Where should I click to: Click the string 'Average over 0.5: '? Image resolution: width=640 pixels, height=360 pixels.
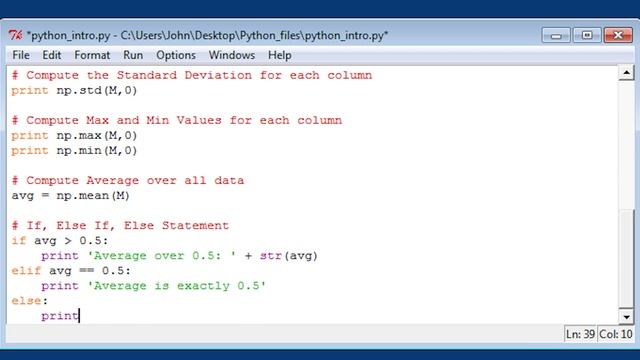click(x=162, y=256)
